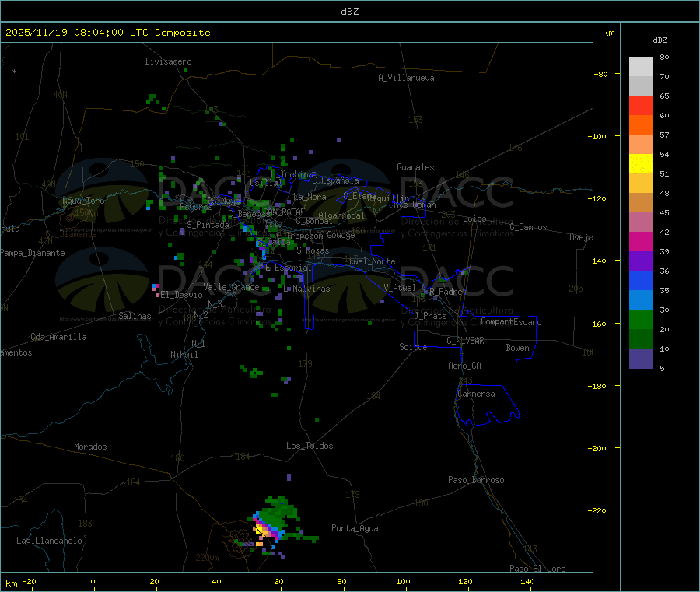Select the yellow 54 dBZ legend swatch
The height and width of the screenshot is (592, 700).
point(641,164)
